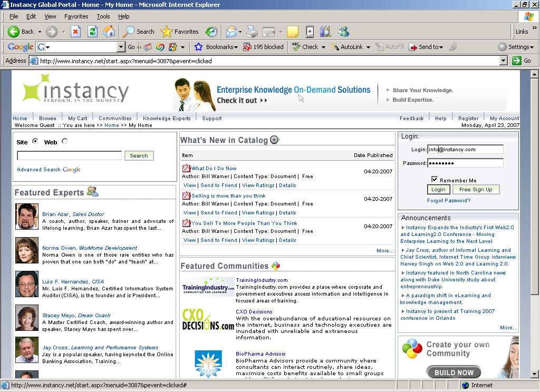Open the Search magnifier toolbar button
This screenshot has width=540, height=392.
coord(139,32)
